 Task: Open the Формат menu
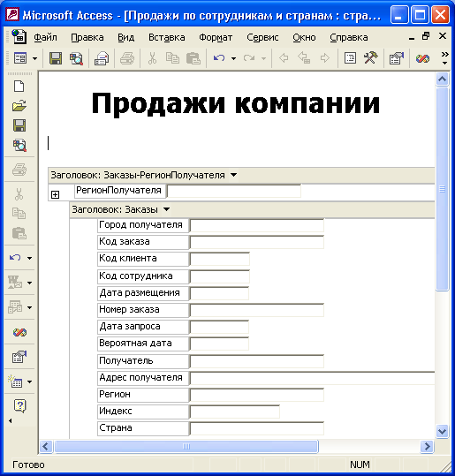[x=216, y=37]
